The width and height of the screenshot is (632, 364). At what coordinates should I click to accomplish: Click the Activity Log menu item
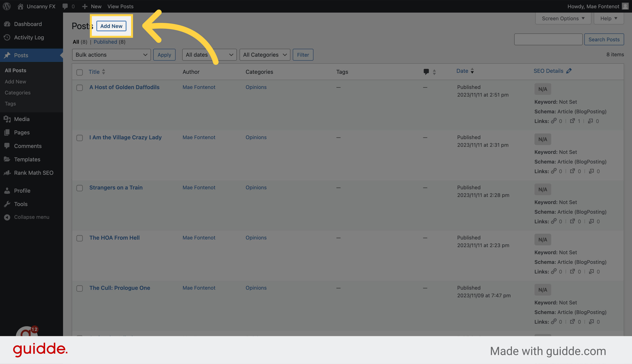(29, 37)
